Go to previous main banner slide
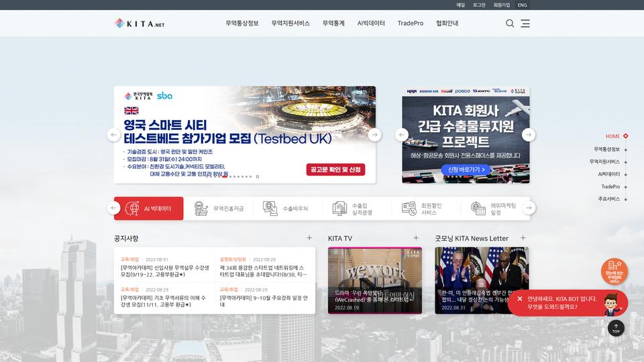 [x=114, y=135]
